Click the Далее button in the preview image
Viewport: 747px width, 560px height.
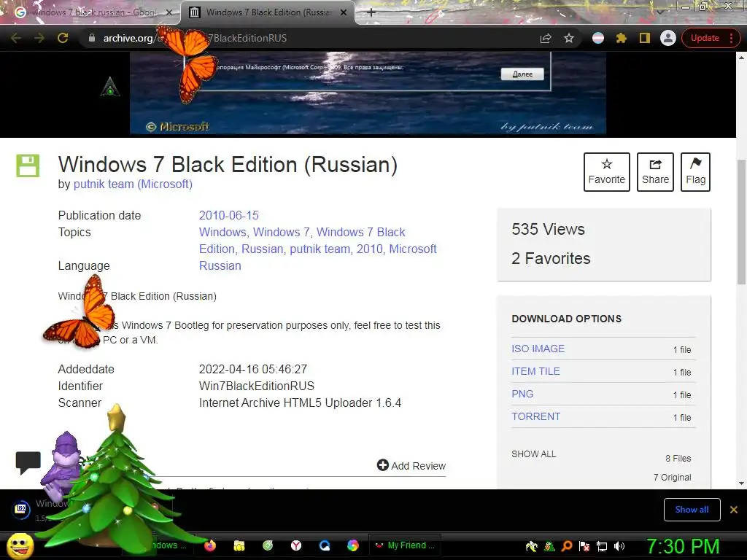[x=522, y=74]
